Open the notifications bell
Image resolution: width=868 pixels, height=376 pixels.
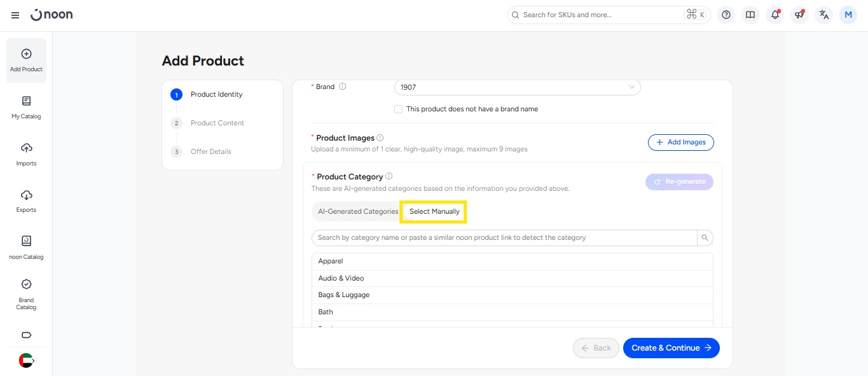tap(775, 15)
